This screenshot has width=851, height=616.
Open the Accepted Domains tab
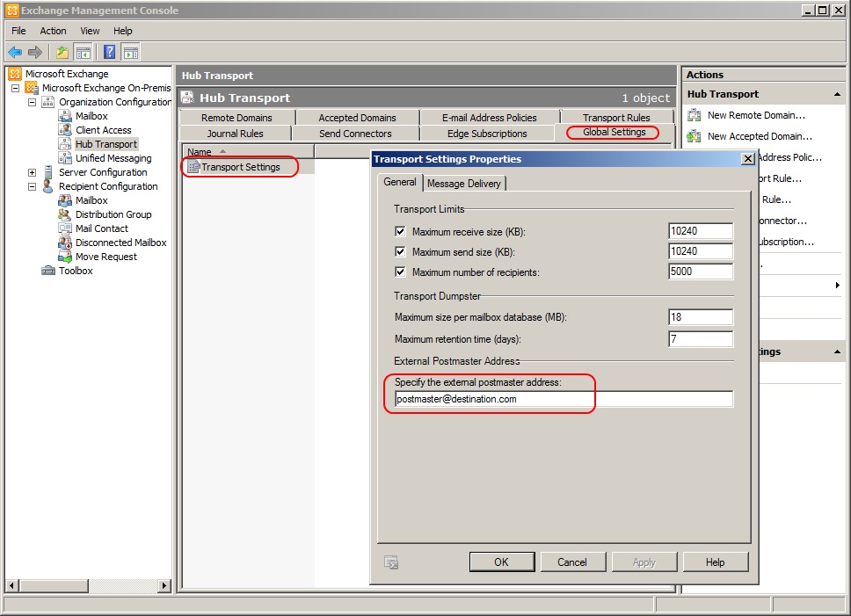(357, 118)
